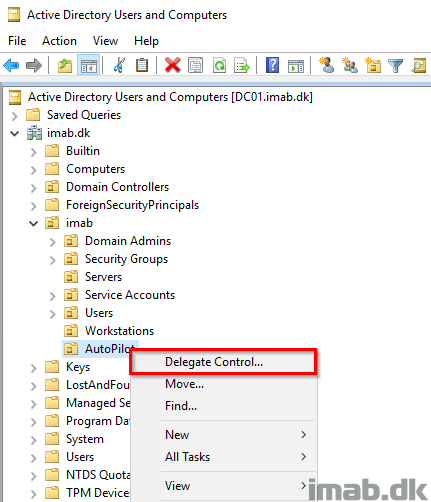Click the Export List icon
Viewport: 431px width, 502px height.
242,65
